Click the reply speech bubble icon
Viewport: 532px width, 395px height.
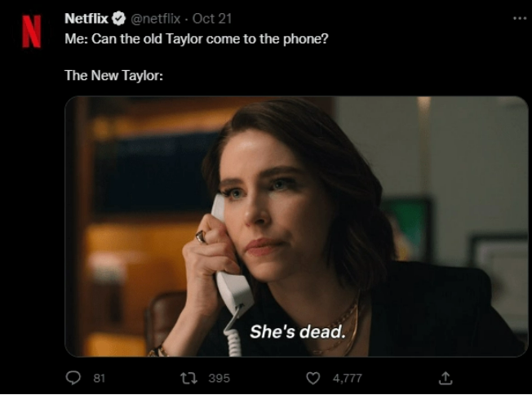click(73, 378)
